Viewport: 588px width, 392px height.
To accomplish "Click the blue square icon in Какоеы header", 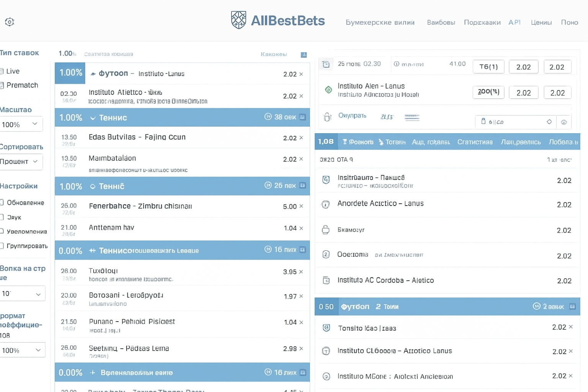I will pos(304,55).
